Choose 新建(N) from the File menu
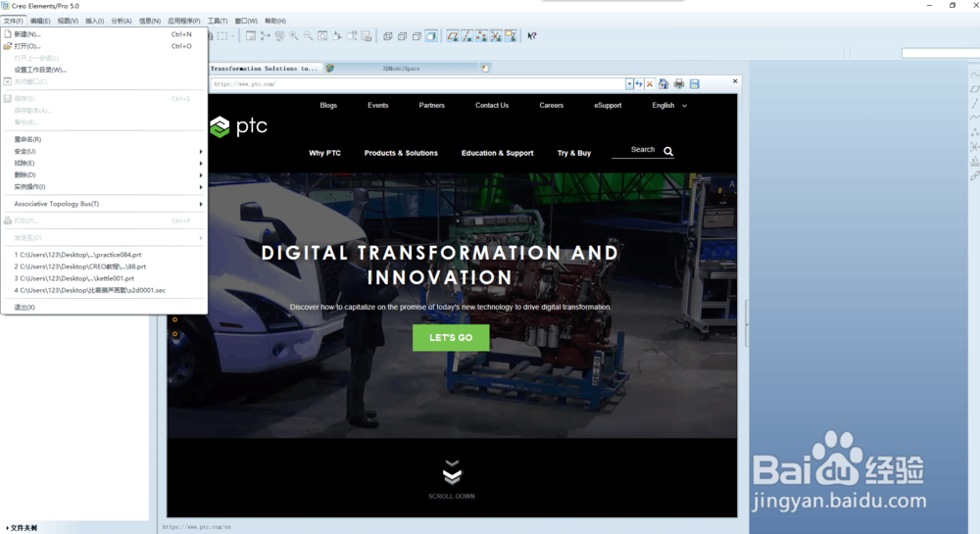This screenshot has width=980, height=534. tap(104, 34)
